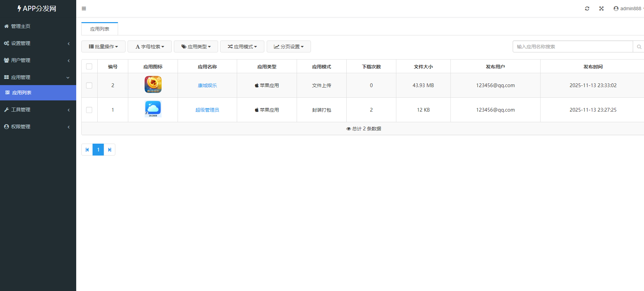Image resolution: width=644 pixels, height=291 pixels.
Task: Open the 批量操作 dropdown
Action: (x=103, y=47)
